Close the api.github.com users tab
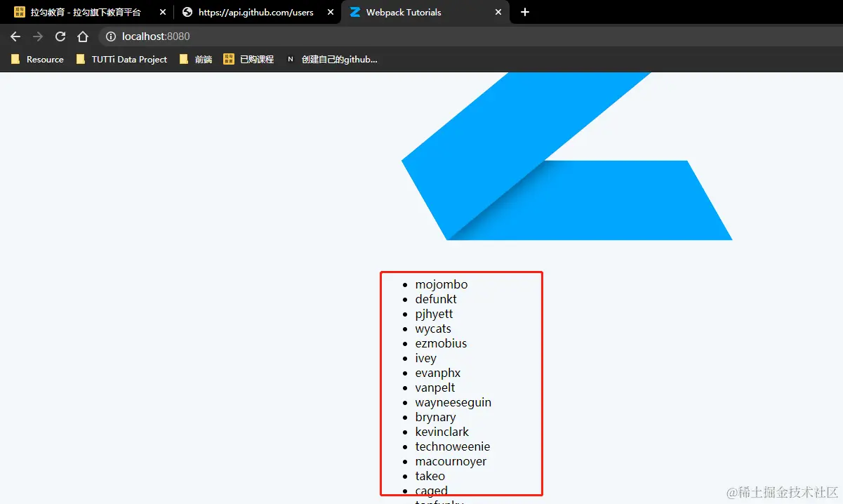This screenshot has width=843, height=504. point(331,12)
